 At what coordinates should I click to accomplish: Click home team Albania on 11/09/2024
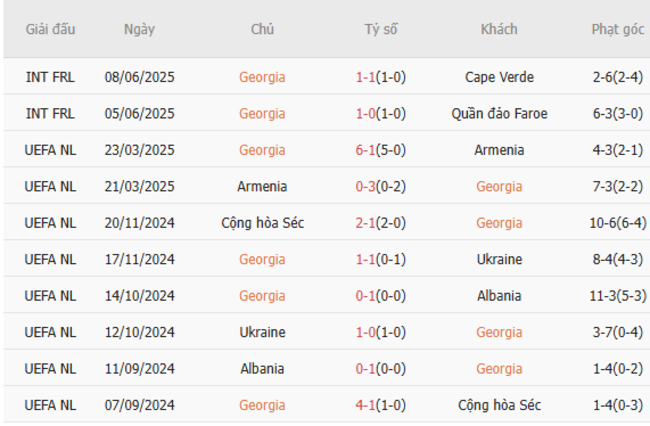coord(262,369)
